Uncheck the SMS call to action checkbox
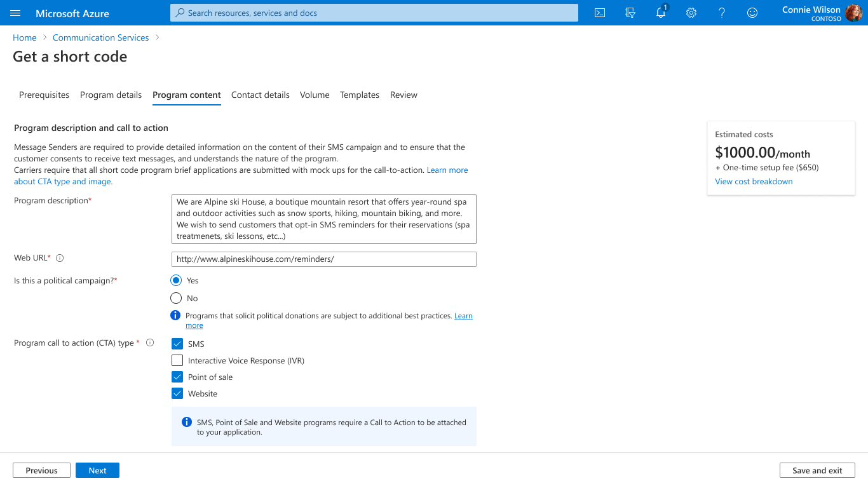868x488 pixels. click(177, 344)
